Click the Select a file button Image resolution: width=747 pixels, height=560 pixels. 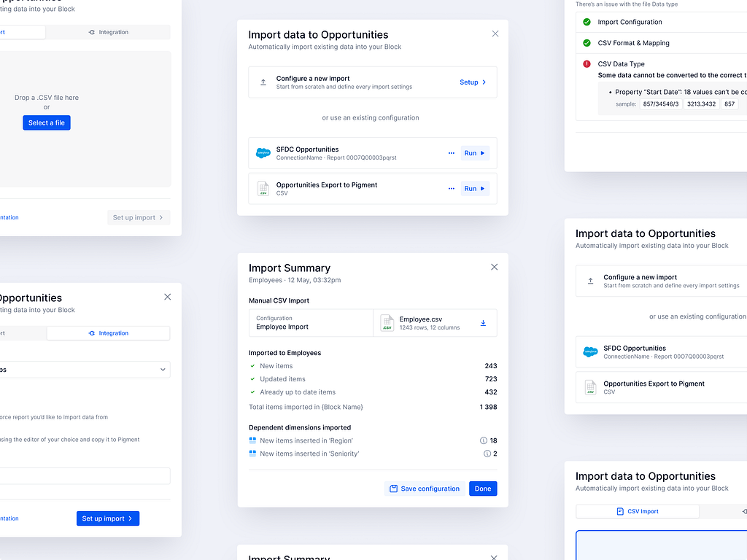[46, 122]
